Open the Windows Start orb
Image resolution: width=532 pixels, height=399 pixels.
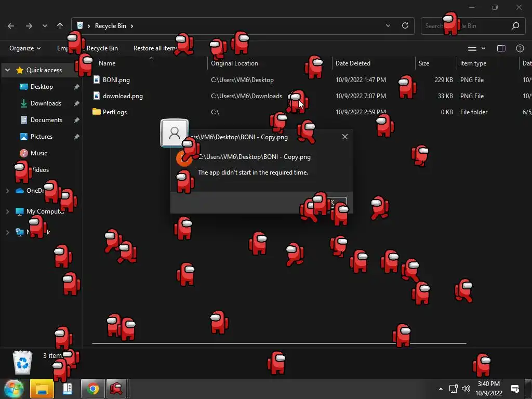pos(13,389)
